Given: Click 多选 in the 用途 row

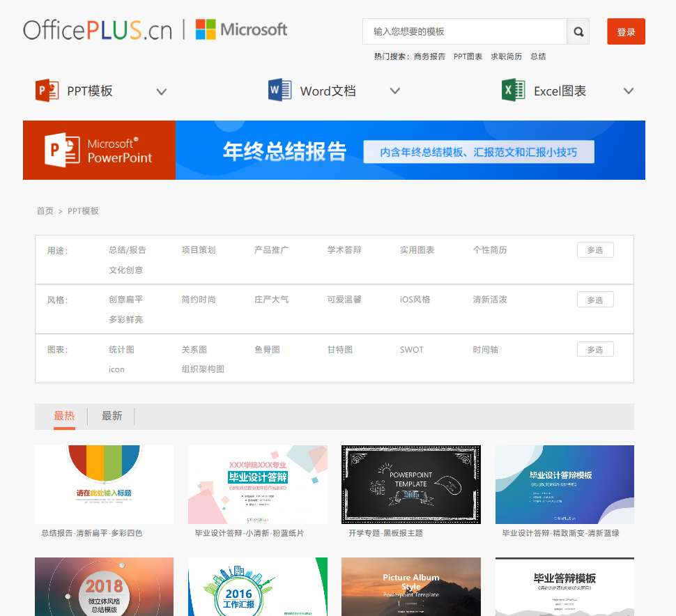Looking at the screenshot, I should [595, 250].
